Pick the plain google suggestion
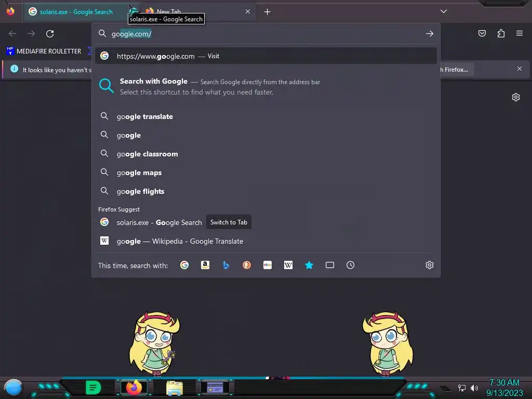 coord(266,135)
